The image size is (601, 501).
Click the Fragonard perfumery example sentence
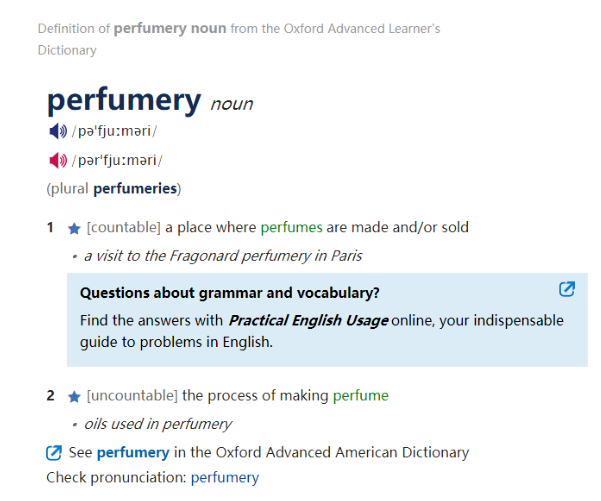click(x=223, y=255)
